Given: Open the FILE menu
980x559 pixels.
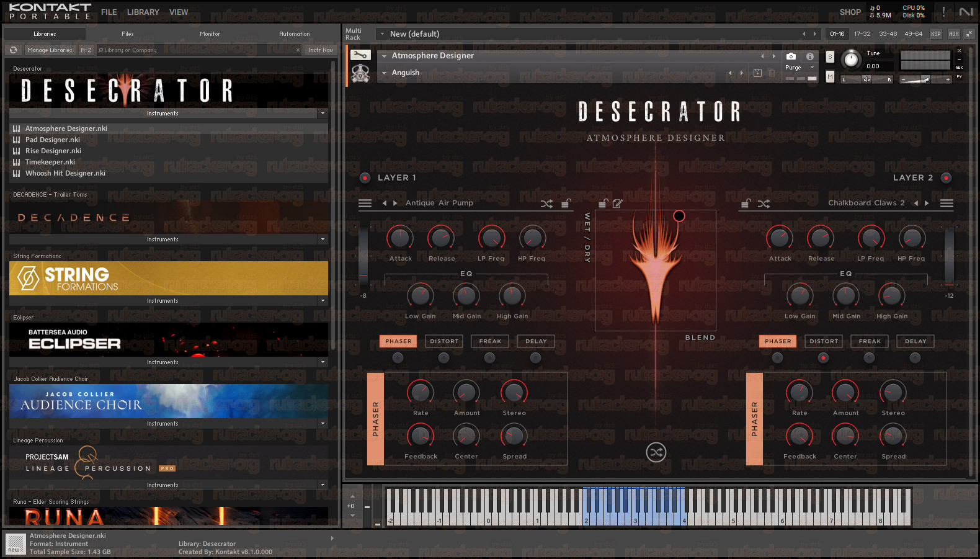Looking at the screenshot, I should tap(109, 12).
